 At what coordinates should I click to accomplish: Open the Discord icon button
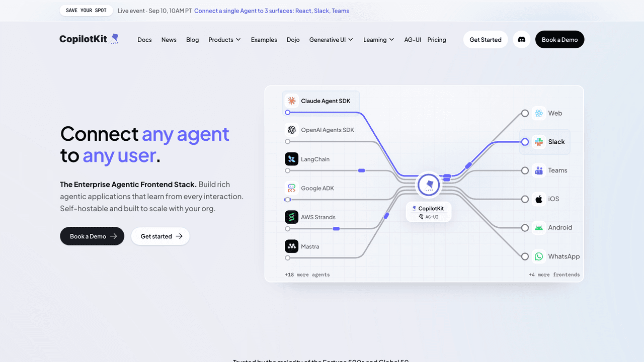(x=522, y=39)
